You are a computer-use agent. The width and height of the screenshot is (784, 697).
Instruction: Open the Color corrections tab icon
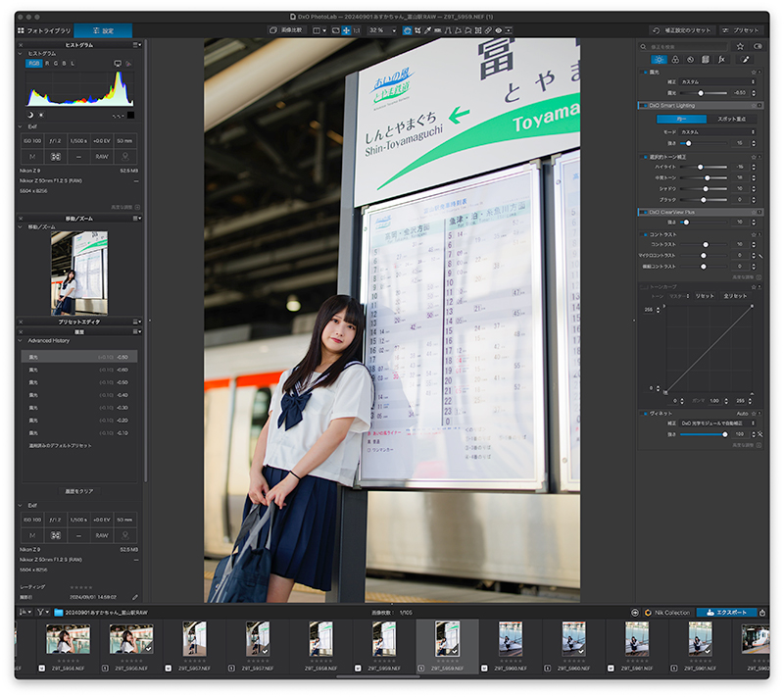(x=676, y=59)
